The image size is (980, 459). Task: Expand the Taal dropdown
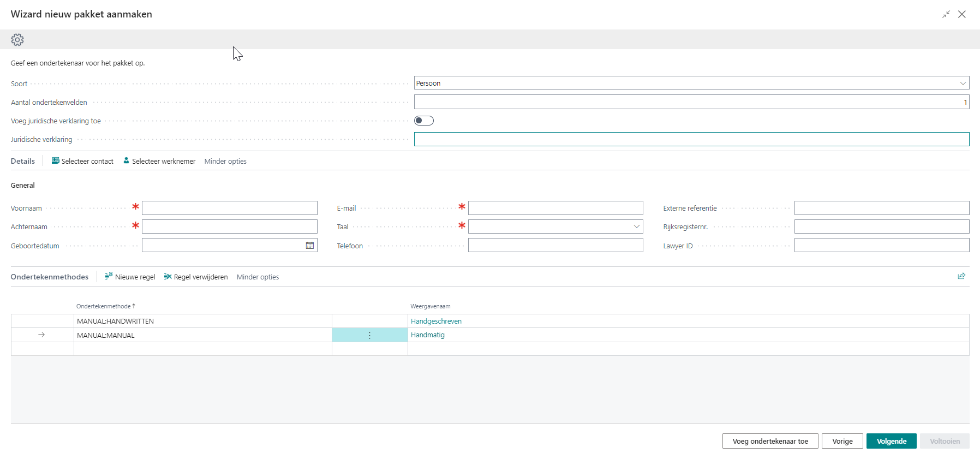[x=636, y=226]
